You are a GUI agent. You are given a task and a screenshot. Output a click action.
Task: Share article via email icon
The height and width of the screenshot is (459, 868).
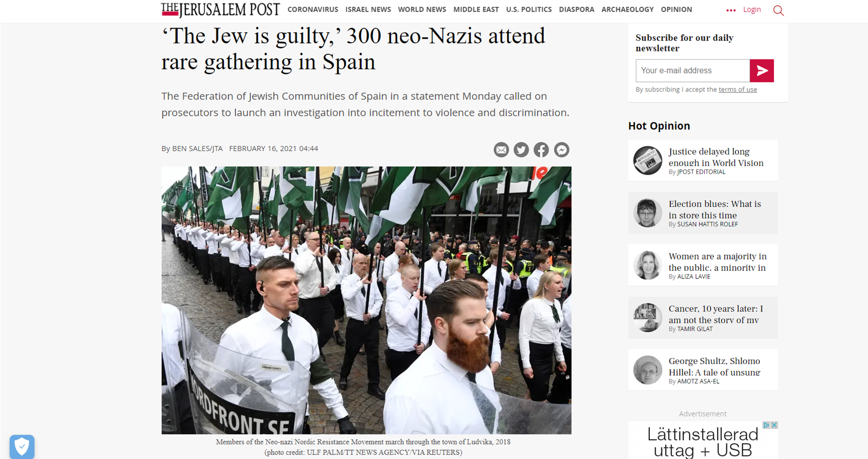coord(501,150)
